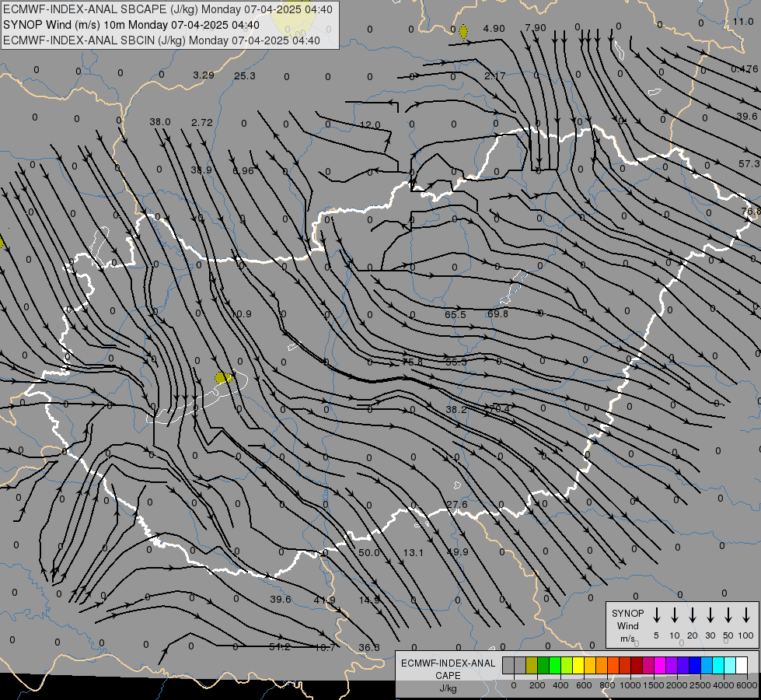
Task: Click the CAPE value 38.9
Action: [201, 170]
